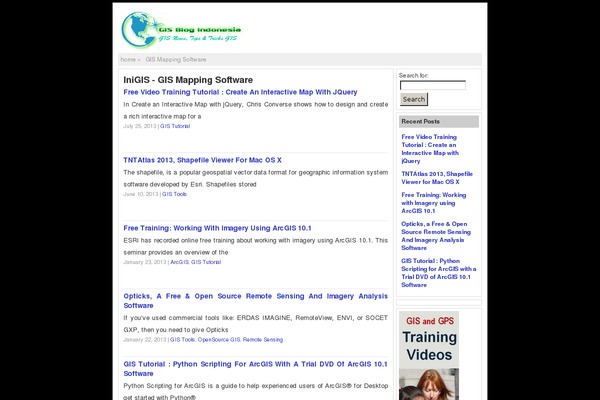Click GIS Tools category under June 10 post
The image size is (600, 400).
pos(174,194)
